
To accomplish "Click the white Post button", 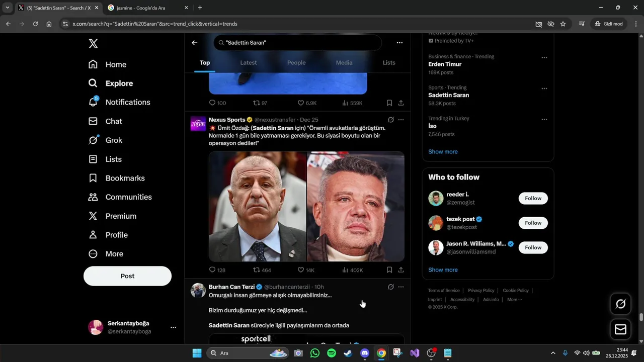I will coord(127,276).
